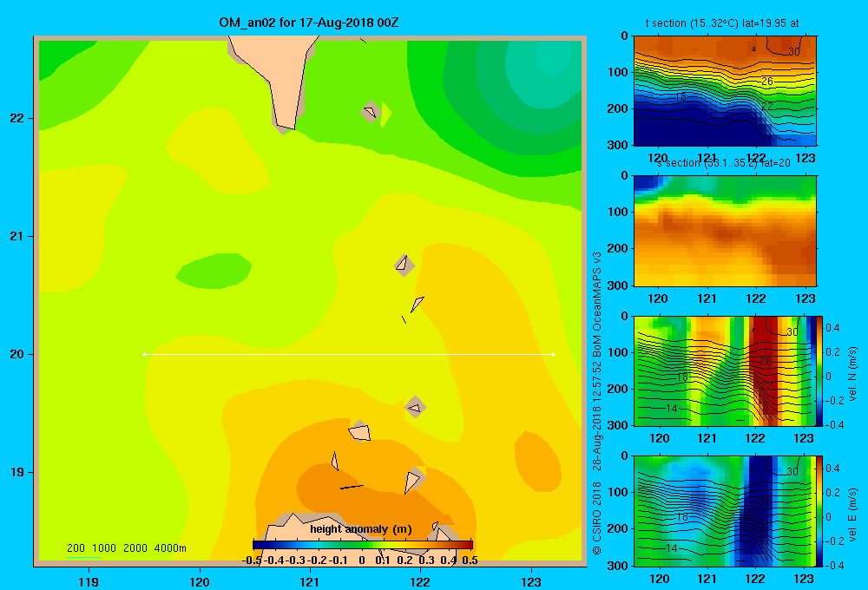Viewport: 868px width, 590px height.
Task: Click latitude label 21 on main map
Action: 17,236
